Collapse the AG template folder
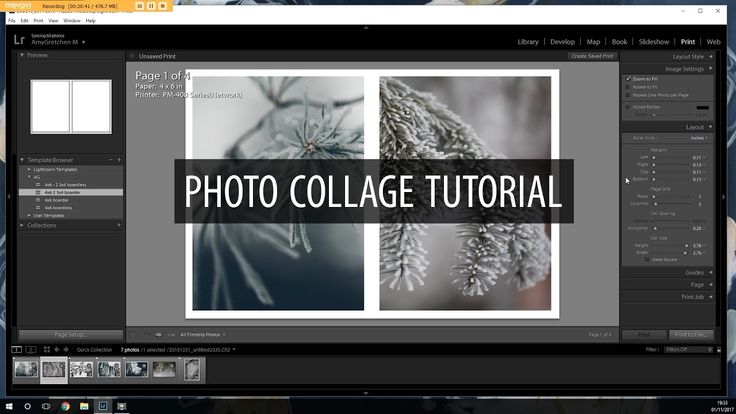This screenshot has height=414, width=736. (x=29, y=177)
